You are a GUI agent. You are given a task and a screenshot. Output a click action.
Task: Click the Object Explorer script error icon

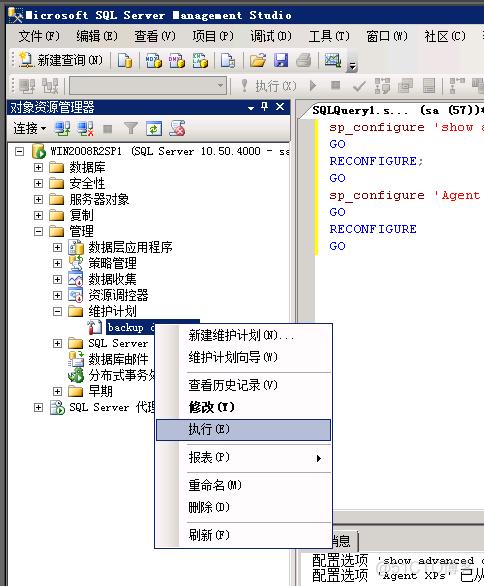pos(177,129)
